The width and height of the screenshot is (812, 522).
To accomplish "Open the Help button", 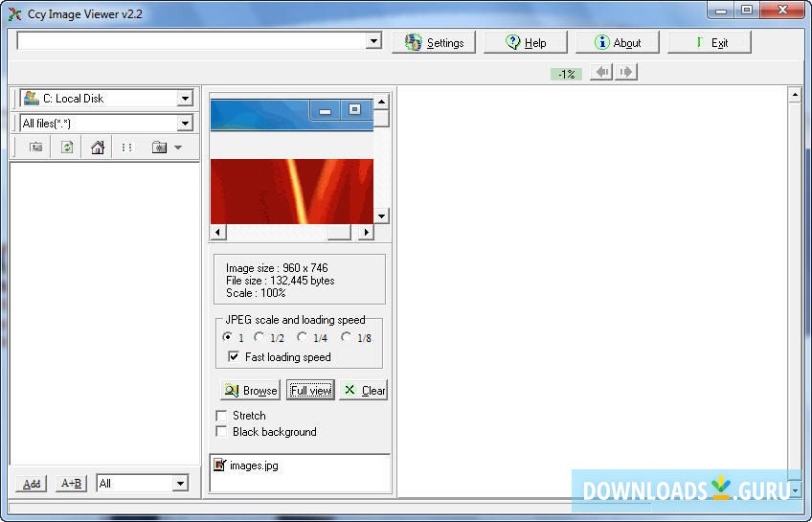I will [525, 42].
